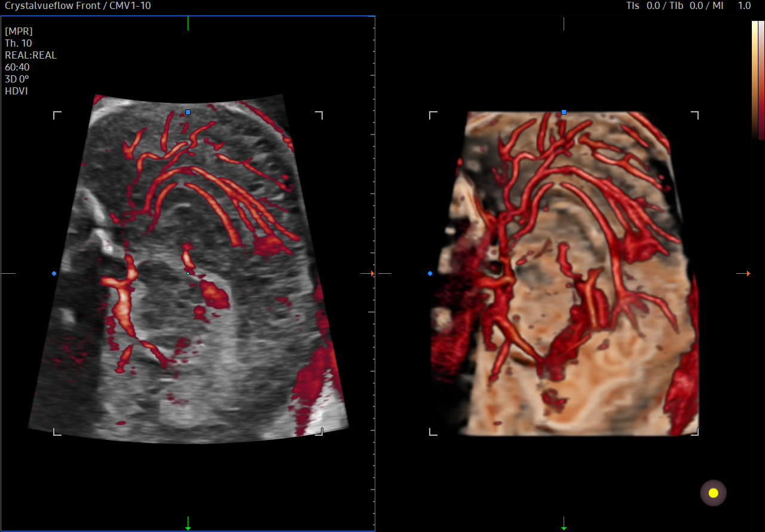Select the right rendered Crystalvueflow image
This screenshot has width=765, height=532.
(565, 273)
